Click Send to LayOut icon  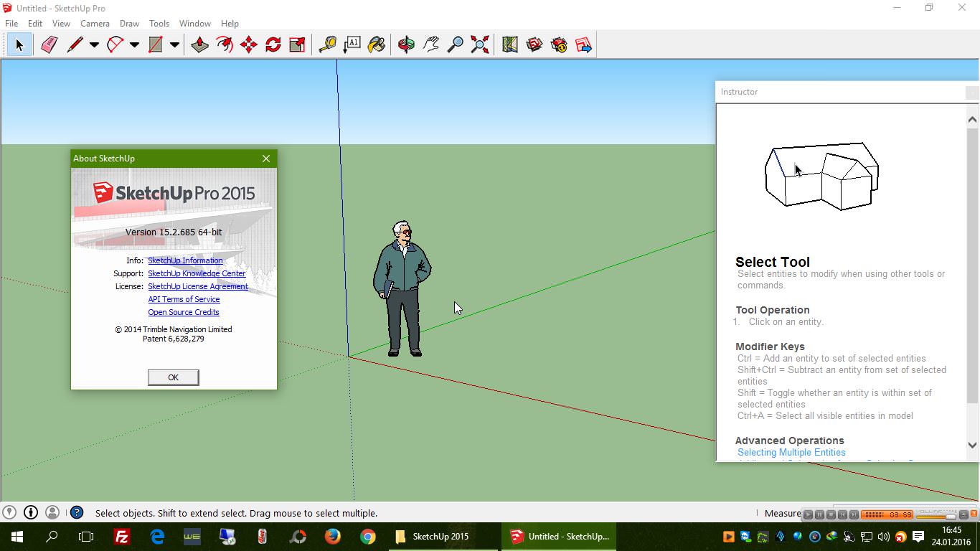pos(583,44)
